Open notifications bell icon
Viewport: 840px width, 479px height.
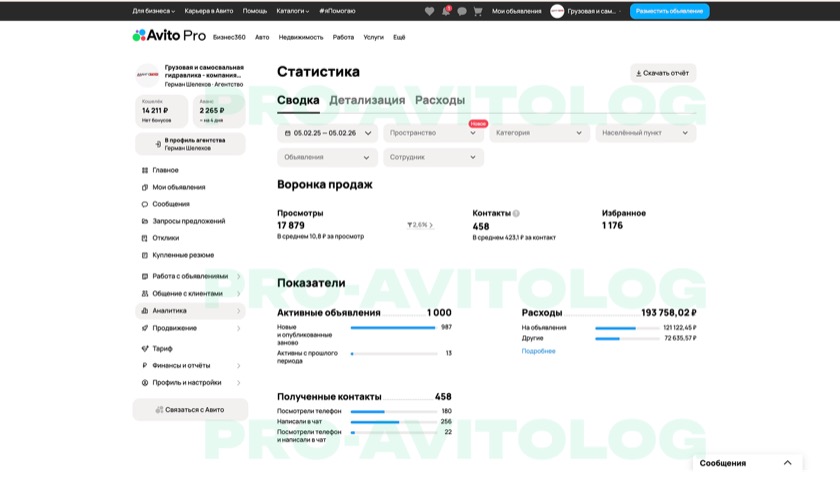tap(446, 11)
